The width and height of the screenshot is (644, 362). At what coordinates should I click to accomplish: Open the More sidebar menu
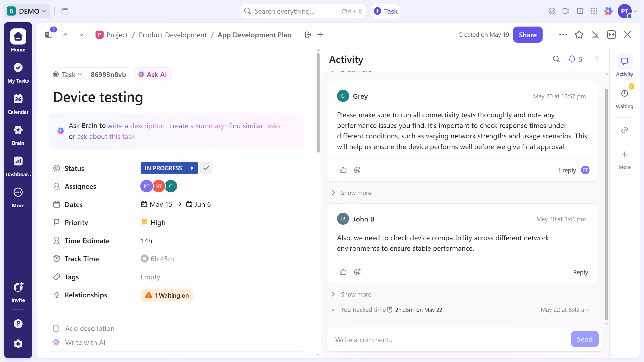18,197
